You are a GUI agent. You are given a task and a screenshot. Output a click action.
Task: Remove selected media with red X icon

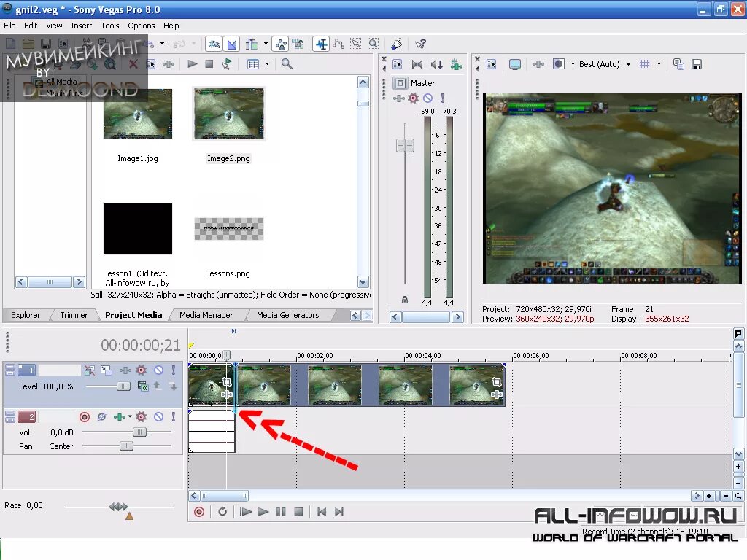point(133,64)
